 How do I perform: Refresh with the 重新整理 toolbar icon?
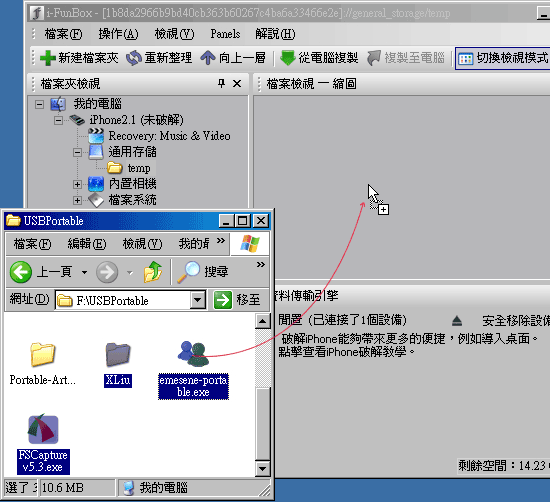tap(134, 58)
